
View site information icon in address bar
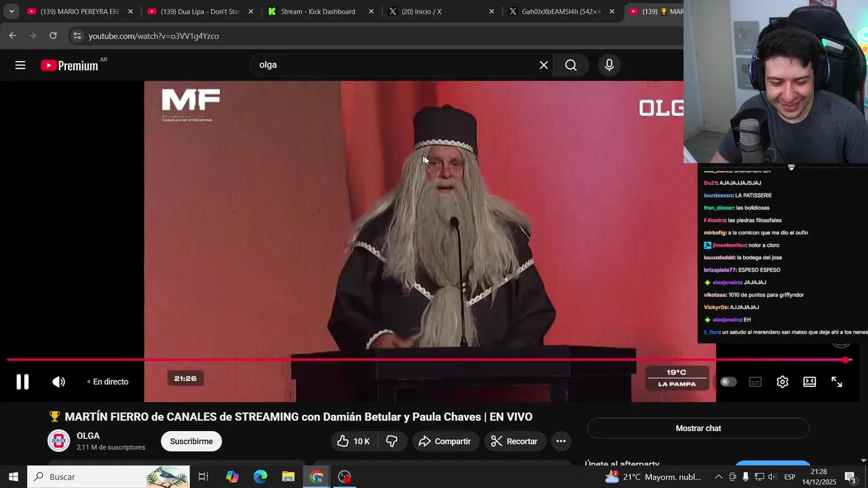77,36
